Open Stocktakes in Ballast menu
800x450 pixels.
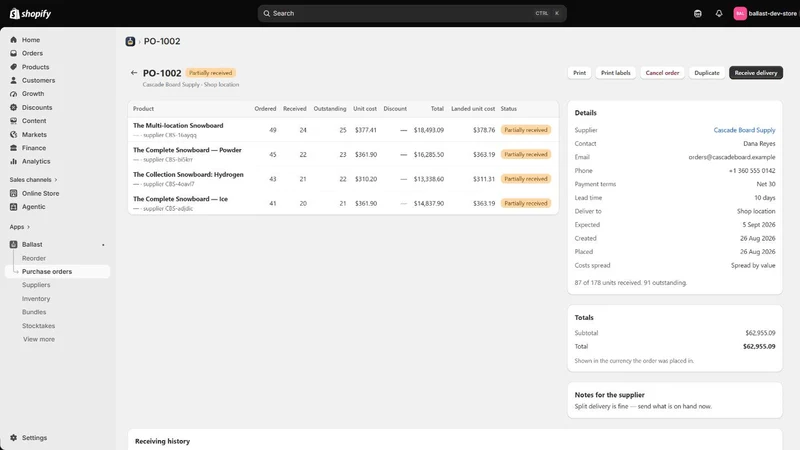pyautogui.click(x=38, y=326)
